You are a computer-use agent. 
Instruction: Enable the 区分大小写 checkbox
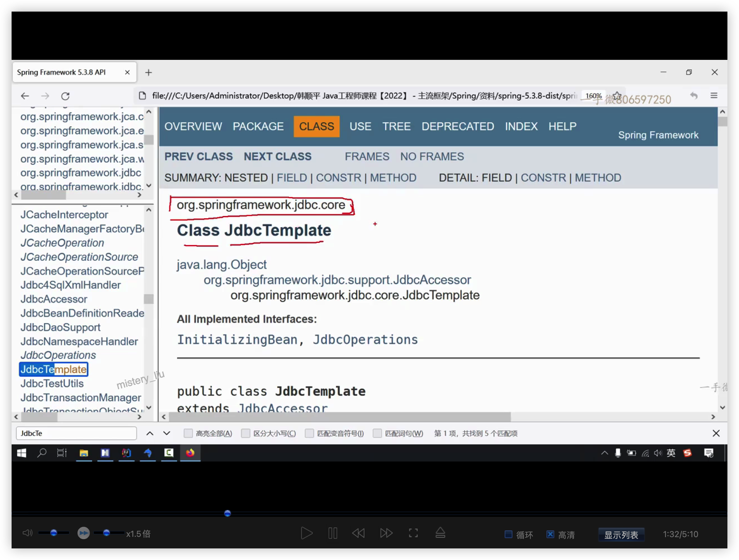tap(246, 434)
